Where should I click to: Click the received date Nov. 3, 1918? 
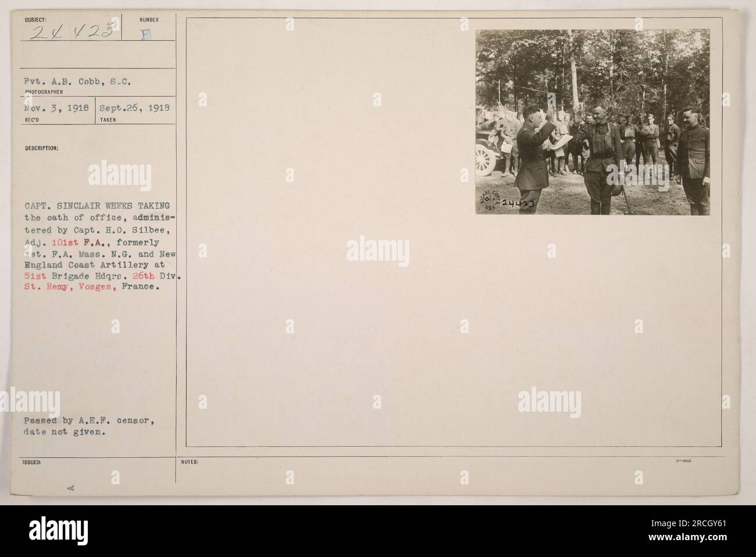click(x=56, y=108)
